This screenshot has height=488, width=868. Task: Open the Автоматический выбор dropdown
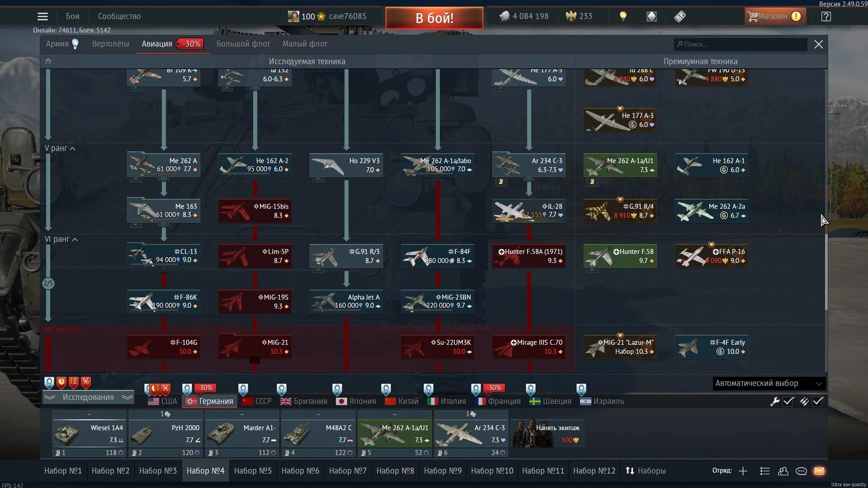pyautogui.click(x=769, y=383)
